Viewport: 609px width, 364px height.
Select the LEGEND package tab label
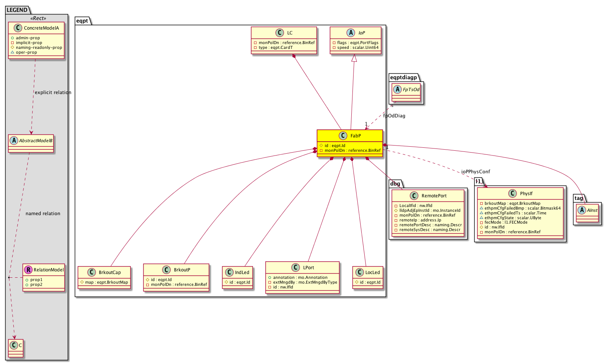[17, 10]
